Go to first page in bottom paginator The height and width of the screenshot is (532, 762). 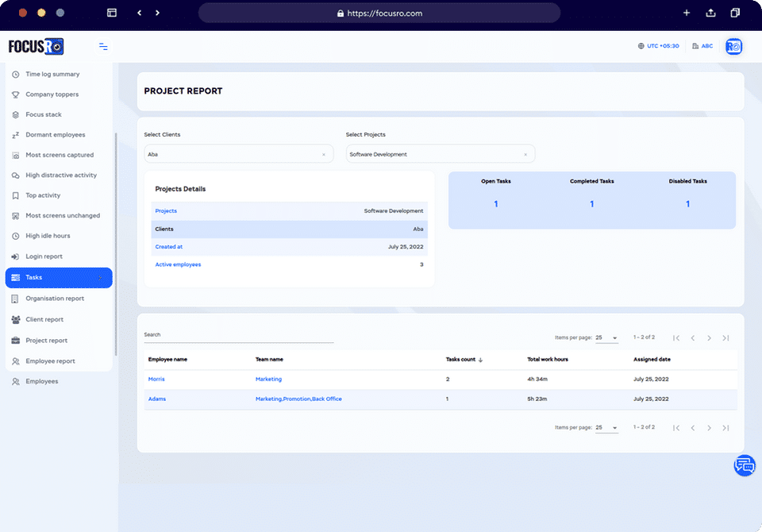(x=676, y=428)
